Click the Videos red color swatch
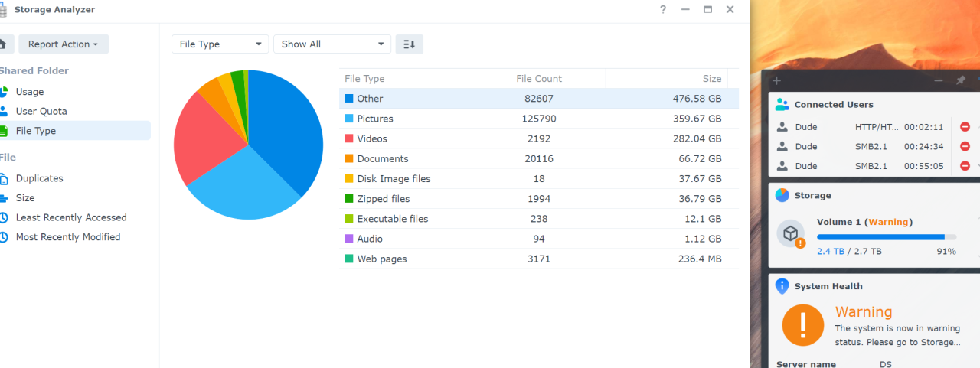 (349, 138)
